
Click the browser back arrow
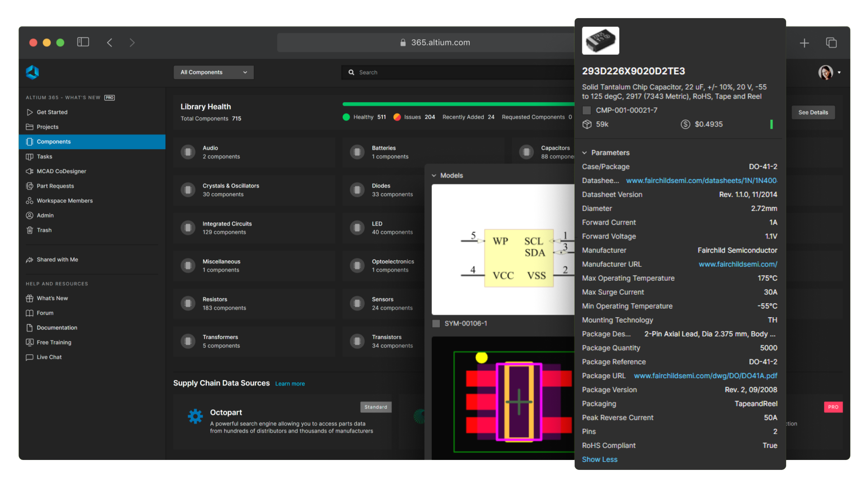coord(109,42)
